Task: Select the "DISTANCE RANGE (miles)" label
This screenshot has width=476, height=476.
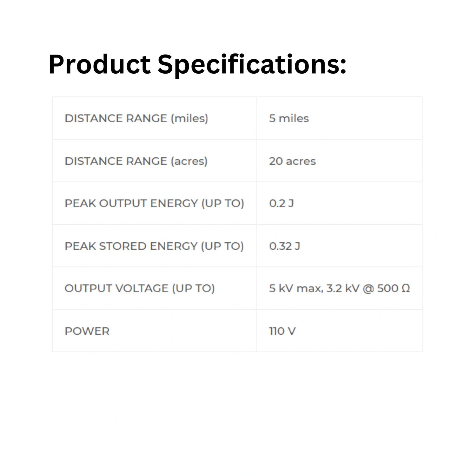Action: (136, 118)
